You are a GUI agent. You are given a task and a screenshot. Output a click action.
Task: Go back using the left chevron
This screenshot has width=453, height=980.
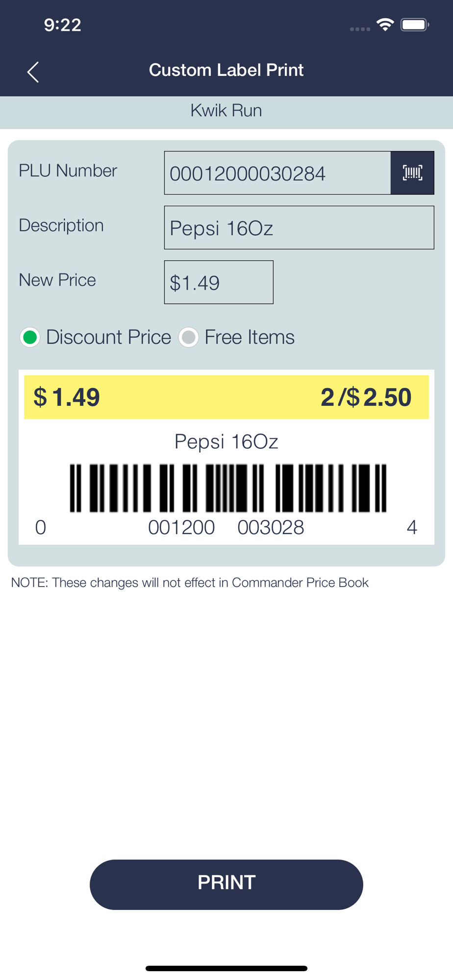(x=33, y=72)
